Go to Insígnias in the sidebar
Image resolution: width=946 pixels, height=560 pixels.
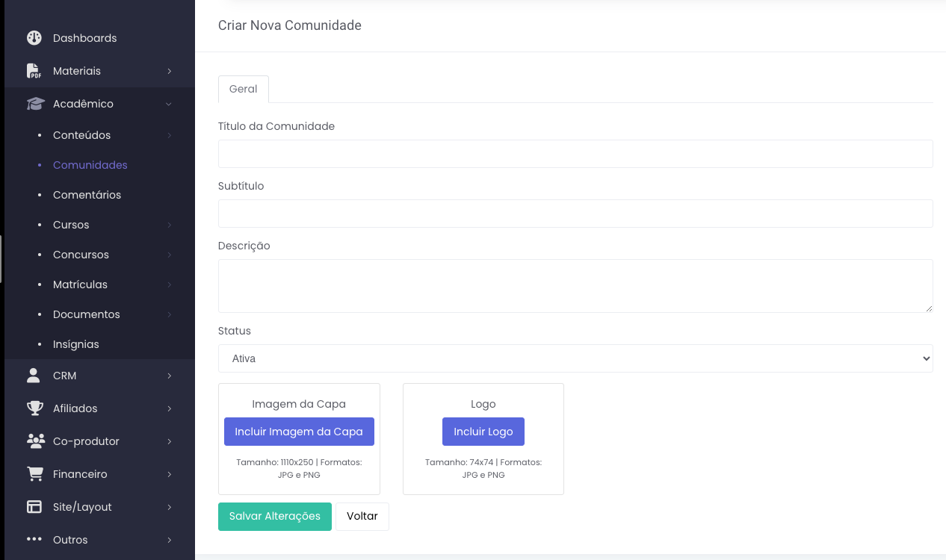76,344
